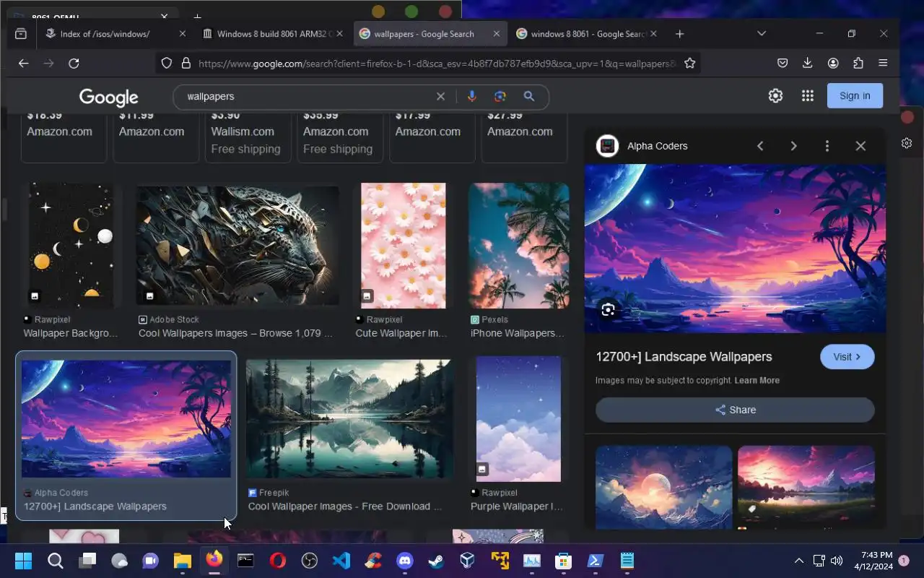
Task: Click the Firefox back arrow
Action: tap(23, 64)
